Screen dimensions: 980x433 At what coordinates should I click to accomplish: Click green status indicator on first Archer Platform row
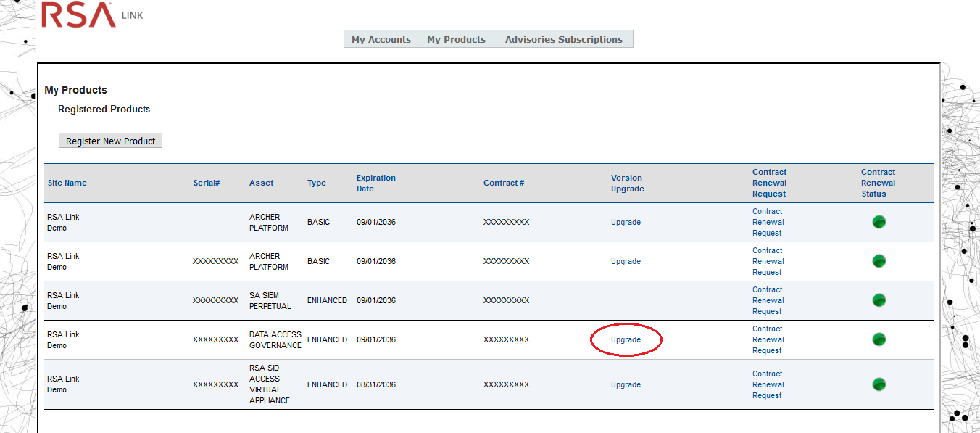(879, 222)
